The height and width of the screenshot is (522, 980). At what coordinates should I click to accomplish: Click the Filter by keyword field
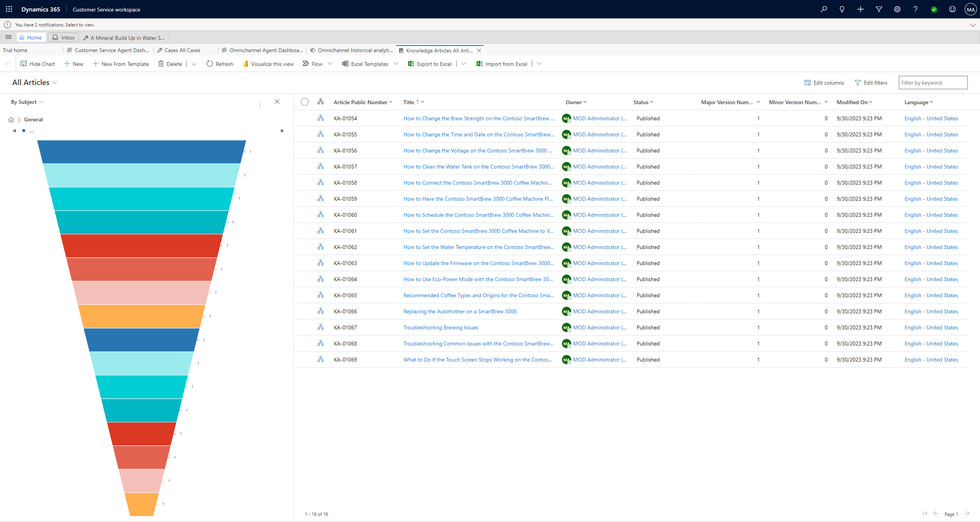pos(933,83)
